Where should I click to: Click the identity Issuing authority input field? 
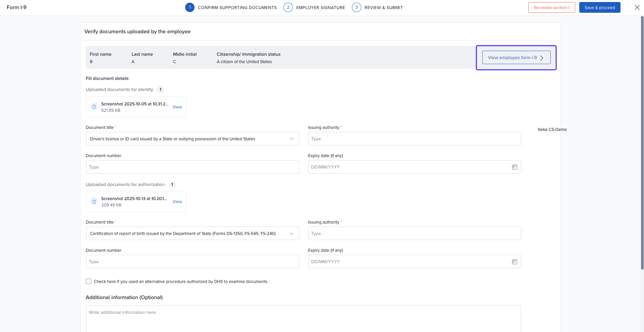pos(414,139)
